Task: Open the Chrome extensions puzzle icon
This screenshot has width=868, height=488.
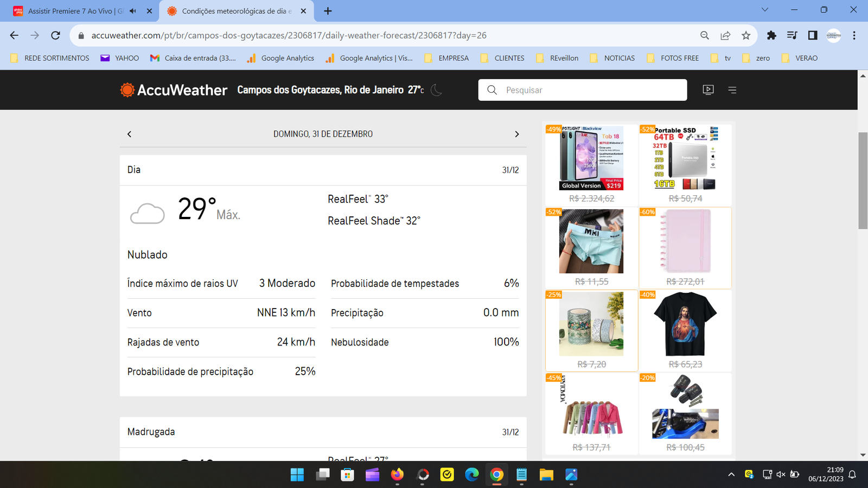Action: (771, 35)
